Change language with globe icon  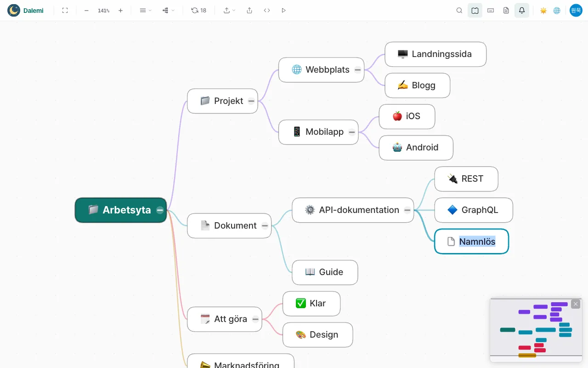pyautogui.click(x=557, y=10)
